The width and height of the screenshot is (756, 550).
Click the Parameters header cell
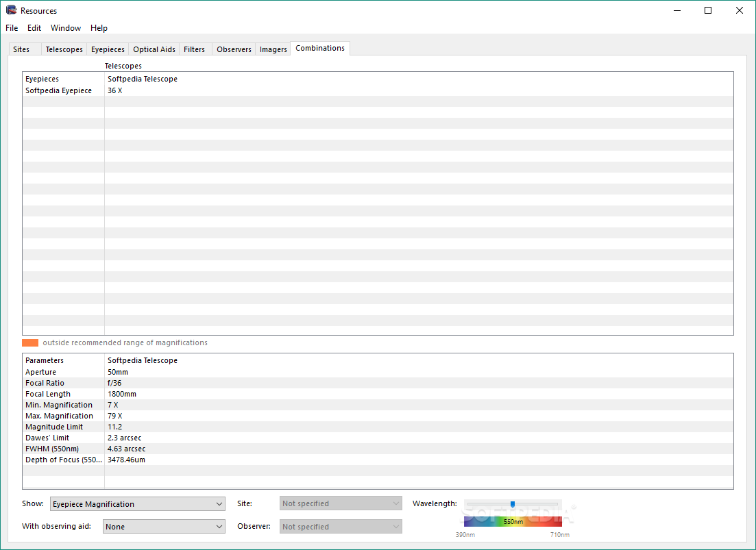pos(45,360)
